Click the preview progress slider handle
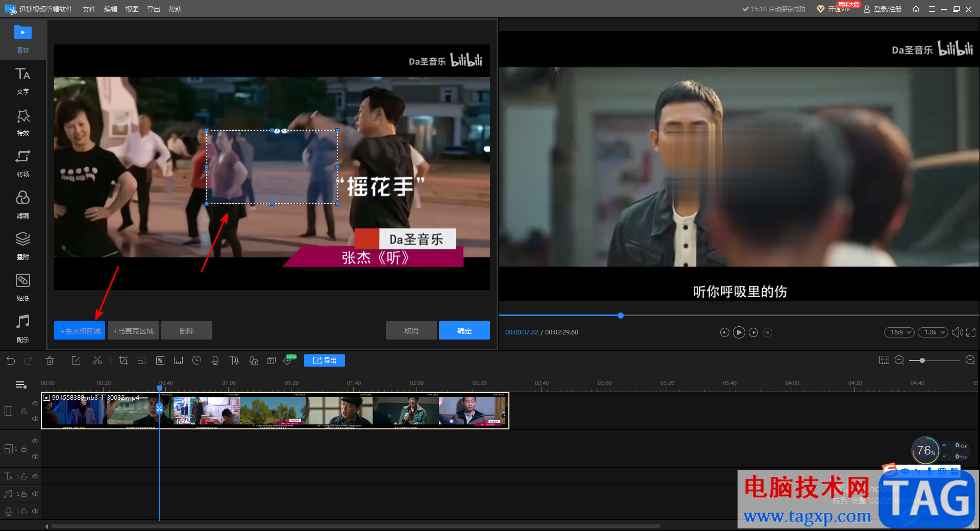Screen dimensions: 980x531 [x=621, y=316]
